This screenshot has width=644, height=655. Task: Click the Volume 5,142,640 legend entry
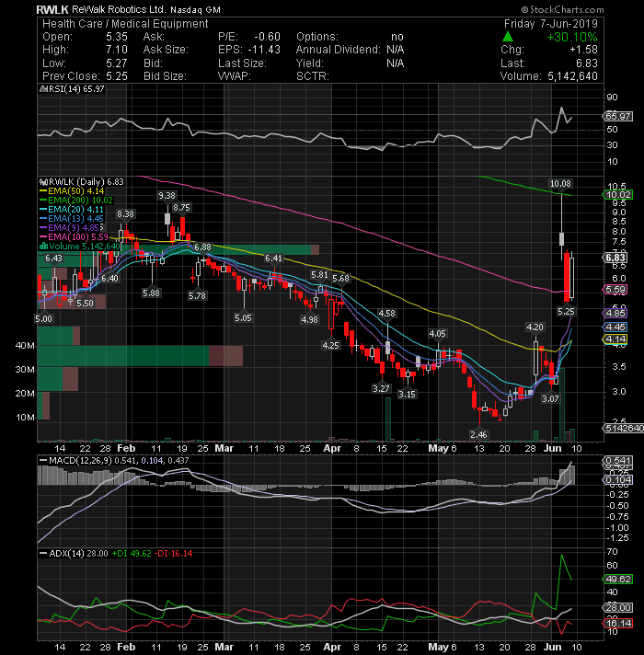pos(80,246)
